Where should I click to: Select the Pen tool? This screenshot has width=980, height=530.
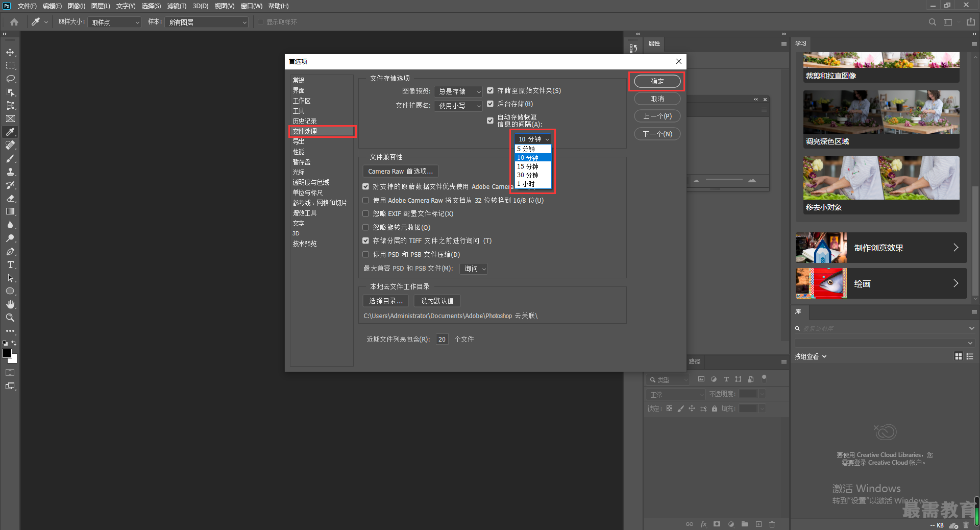[10, 252]
